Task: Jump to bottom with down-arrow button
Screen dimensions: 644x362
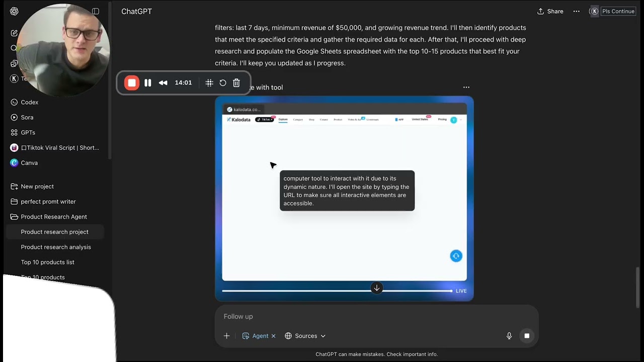Action: click(376, 288)
